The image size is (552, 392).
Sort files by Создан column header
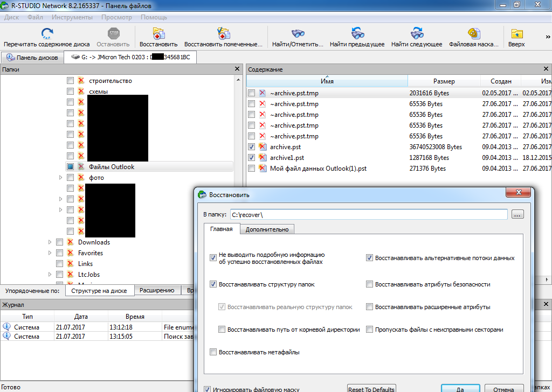click(x=501, y=81)
